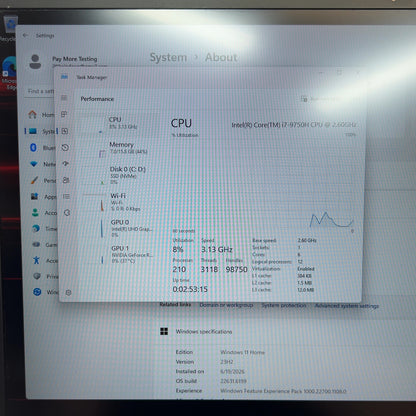
Task: Open Bluetooth & devices in Settings
Action: click(x=43, y=147)
